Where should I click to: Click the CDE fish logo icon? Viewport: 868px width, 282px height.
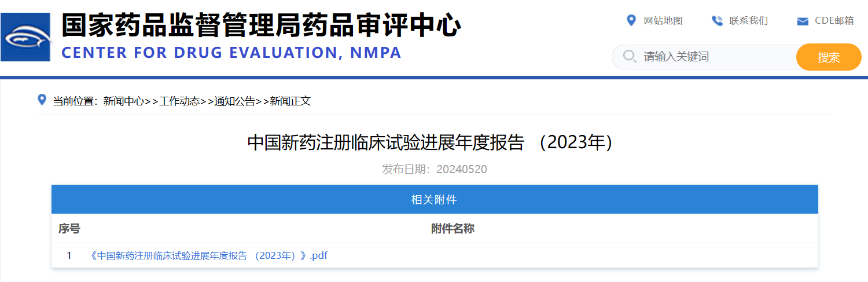(x=25, y=37)
